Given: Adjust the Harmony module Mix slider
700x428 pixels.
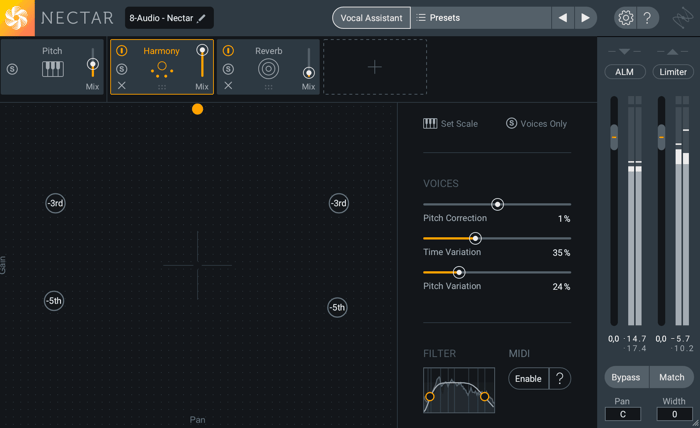Looking at the screenshot, I should [202, 50].
